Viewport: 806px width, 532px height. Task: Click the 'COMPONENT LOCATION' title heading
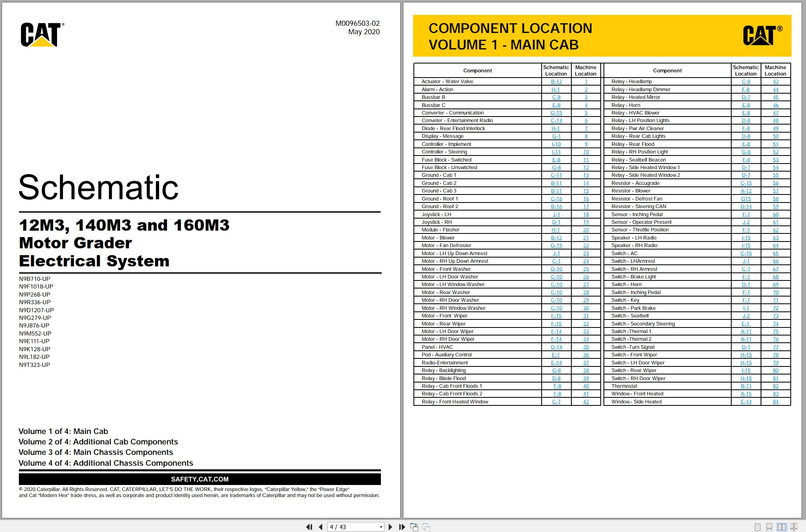pyautogui.click(x=510, y=28)
